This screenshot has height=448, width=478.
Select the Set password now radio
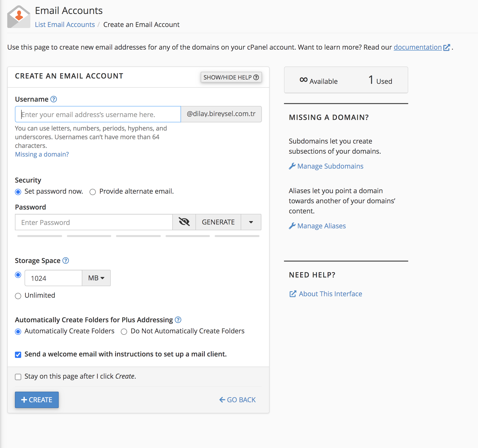pyautogui.click(x=18, y=192)
